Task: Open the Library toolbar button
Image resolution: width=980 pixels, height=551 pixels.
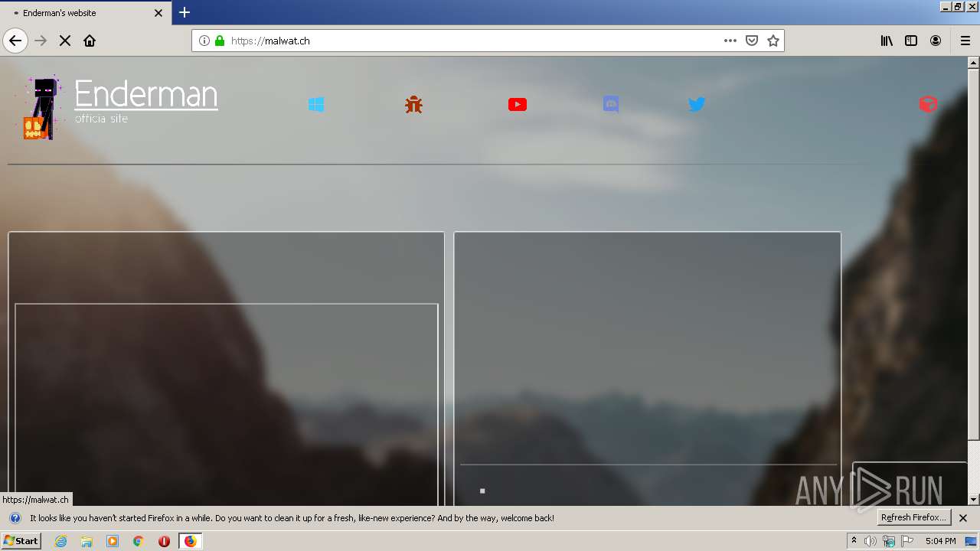Action: (x=887, y=41)
